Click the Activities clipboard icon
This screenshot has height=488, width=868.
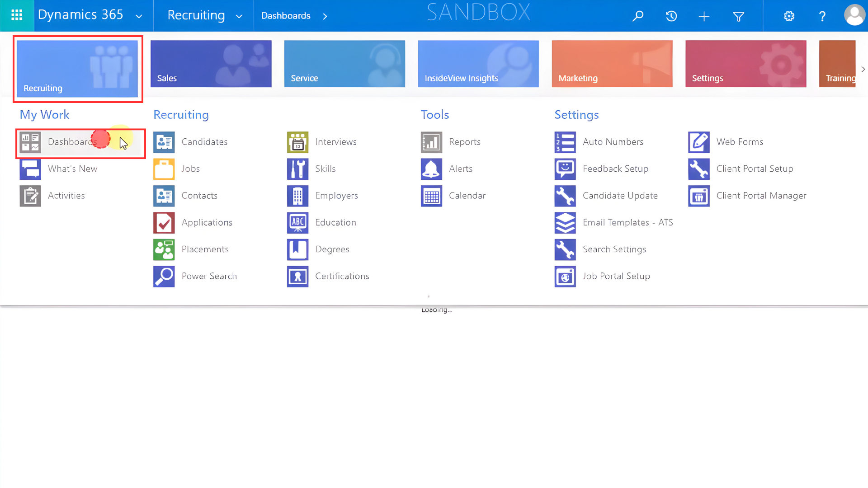[x=30, y=196]
